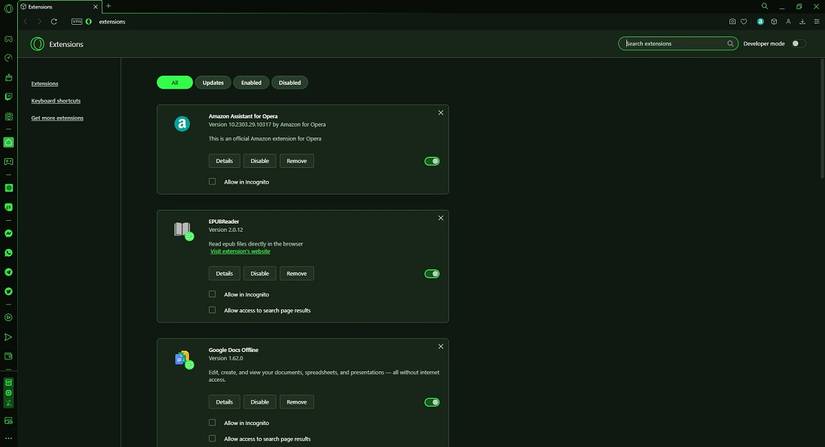The image size is (825, 447).
Task: Select the Extensions browser tab
Action: tap(59, 7)
